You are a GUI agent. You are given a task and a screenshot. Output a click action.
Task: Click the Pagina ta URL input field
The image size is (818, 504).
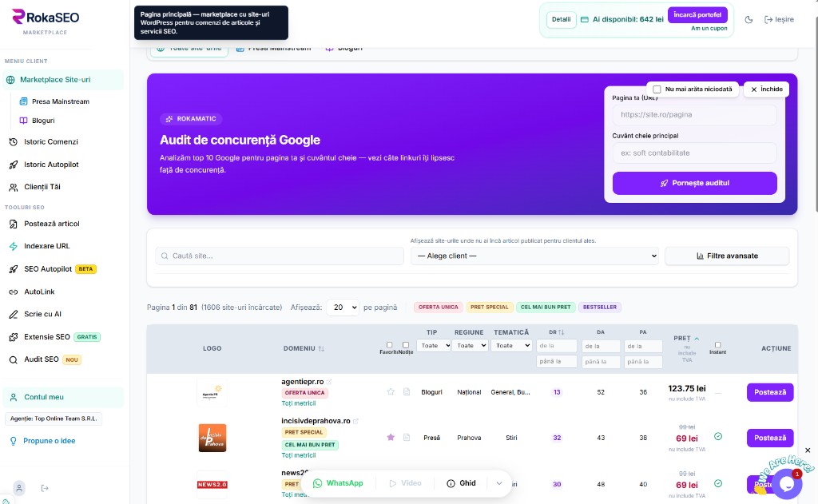pyautogui.click(x=694, y=115)
